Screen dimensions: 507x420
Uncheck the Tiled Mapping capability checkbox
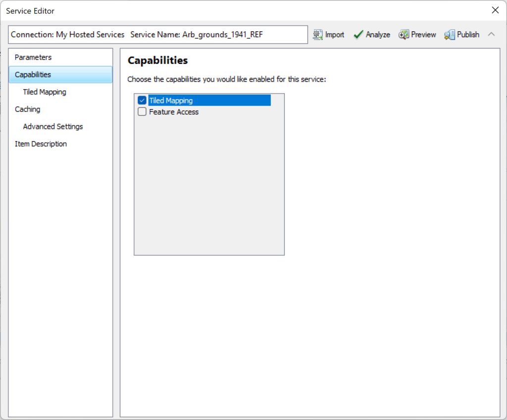(x=142, y=101)
